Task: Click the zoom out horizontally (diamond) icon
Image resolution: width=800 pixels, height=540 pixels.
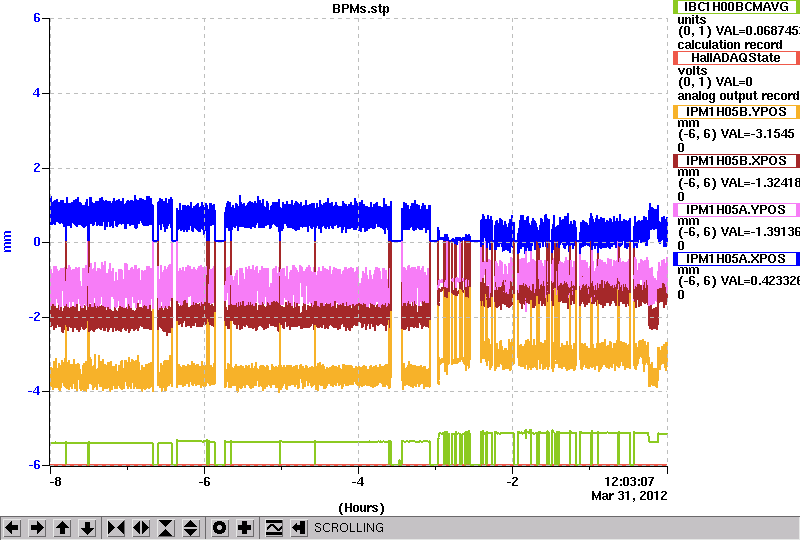Action: tap(141, 528)
